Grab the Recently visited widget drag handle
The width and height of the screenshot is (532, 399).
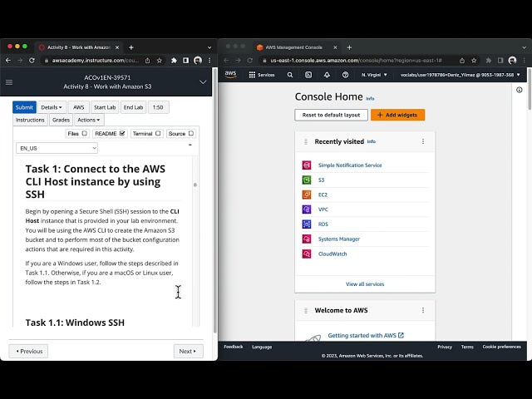click(x=306, y=141)
